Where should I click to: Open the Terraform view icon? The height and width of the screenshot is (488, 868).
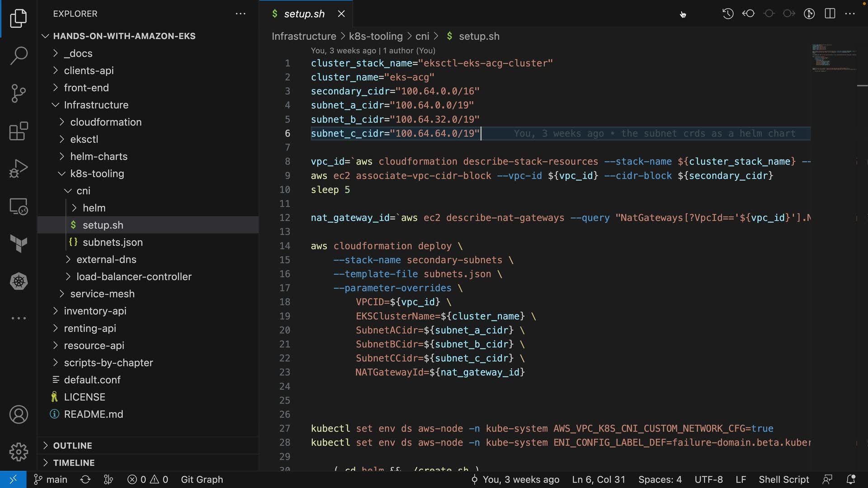coord(19,244)
